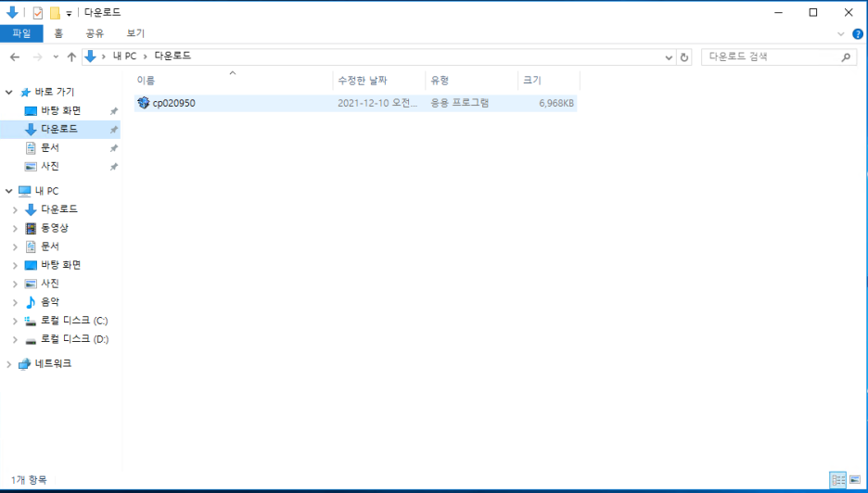Click the search magnifier icon
This screenshot has height=493, width=868.
tap(846, 57)
